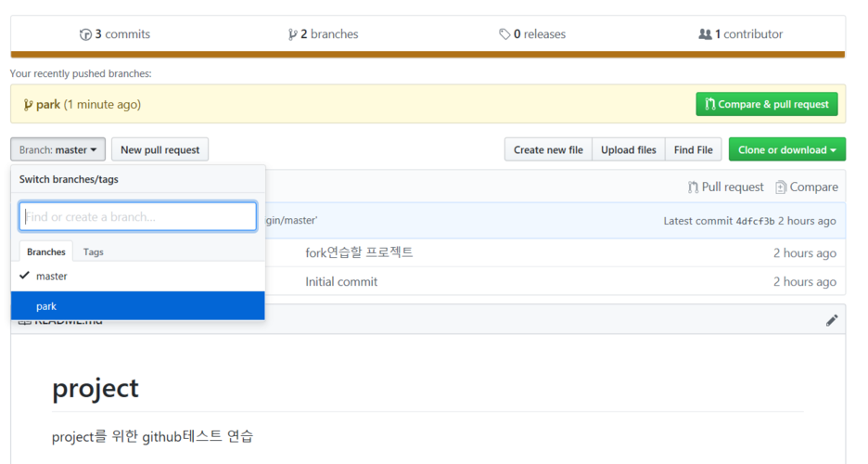The height and width of the screenshot is (464, 868).
Task: Click the branch icon next to 2 branches
Action: coord(292,35)
